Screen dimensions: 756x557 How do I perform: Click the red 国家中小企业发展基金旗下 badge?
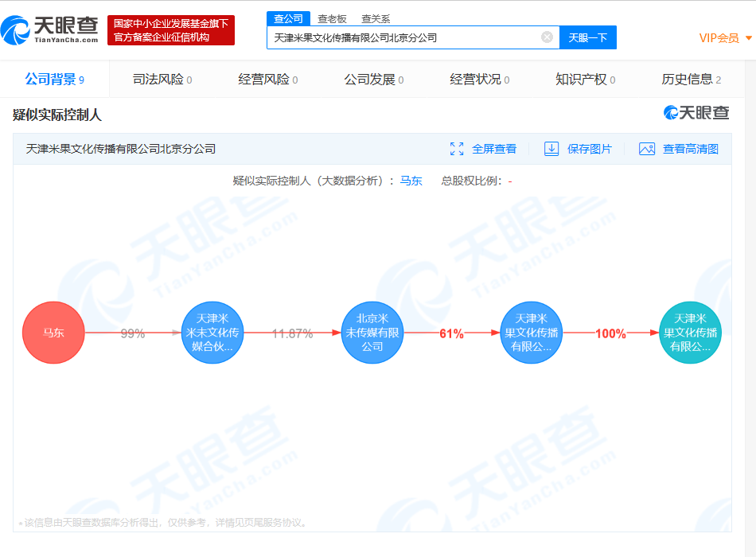[x=170, y=30]
